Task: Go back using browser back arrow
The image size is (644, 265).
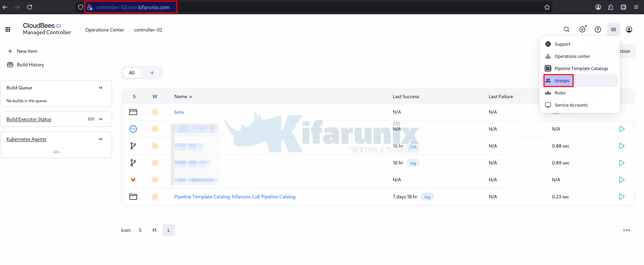Action: pos(5,7)
